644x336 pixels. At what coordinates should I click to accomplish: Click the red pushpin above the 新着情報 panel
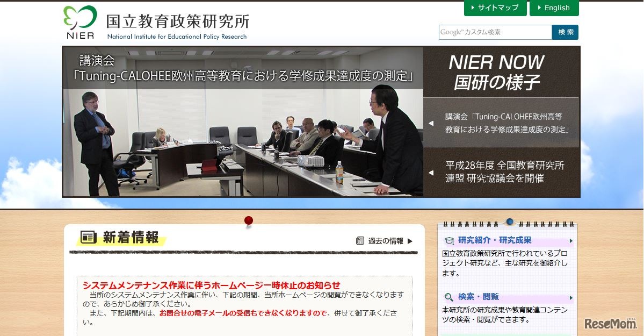[248, 220]
